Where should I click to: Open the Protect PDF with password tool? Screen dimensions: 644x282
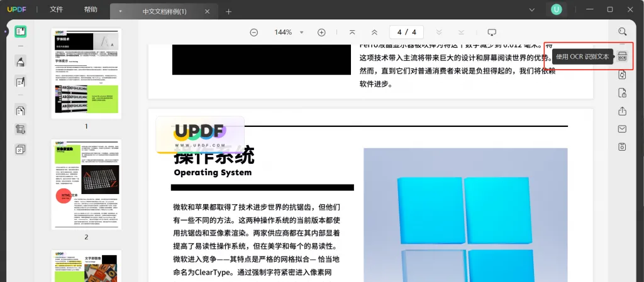(623, 93)
